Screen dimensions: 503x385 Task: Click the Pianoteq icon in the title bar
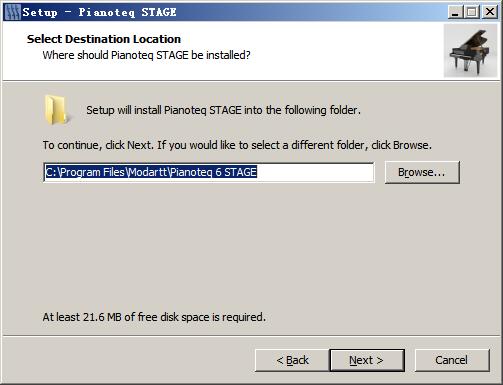[13, 12]
